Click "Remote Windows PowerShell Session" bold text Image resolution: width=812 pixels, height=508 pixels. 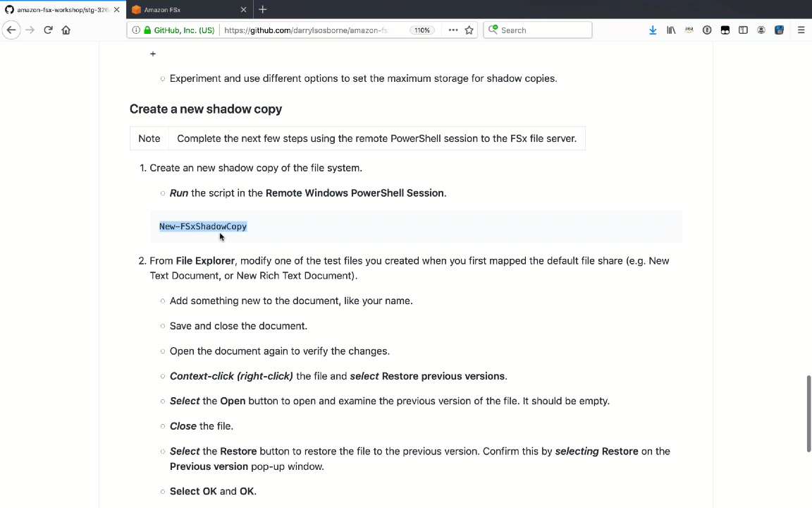(355, 193)
